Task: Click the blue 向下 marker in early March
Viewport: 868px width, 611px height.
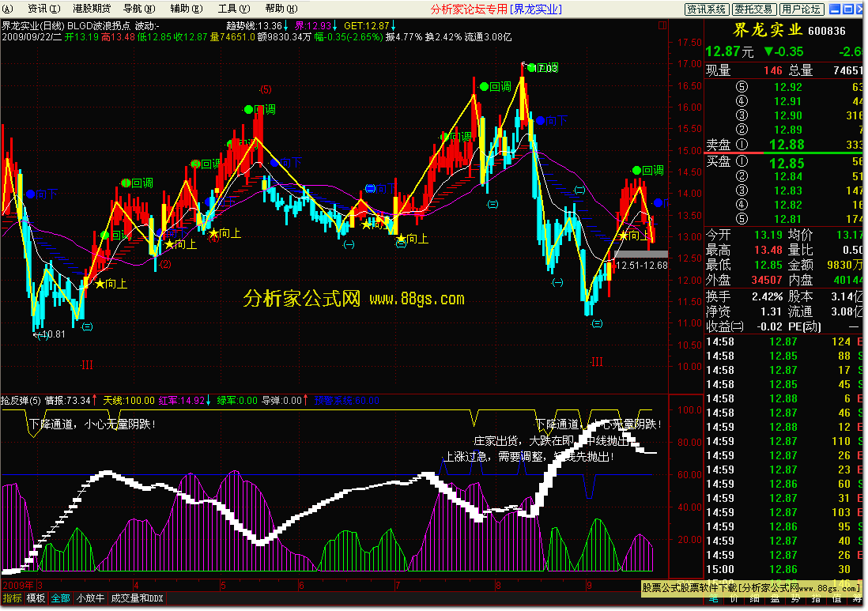Action: pyautogui.click(x=41, y=194)
